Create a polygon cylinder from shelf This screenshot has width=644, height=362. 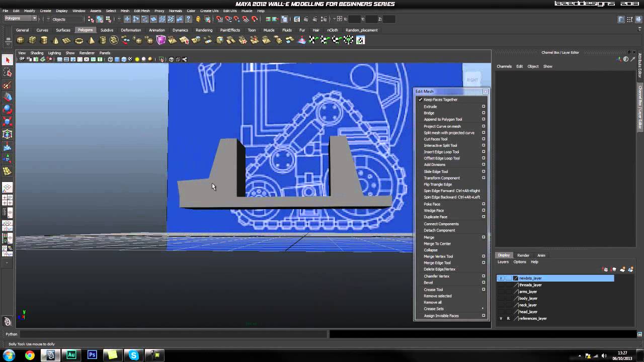44,40
